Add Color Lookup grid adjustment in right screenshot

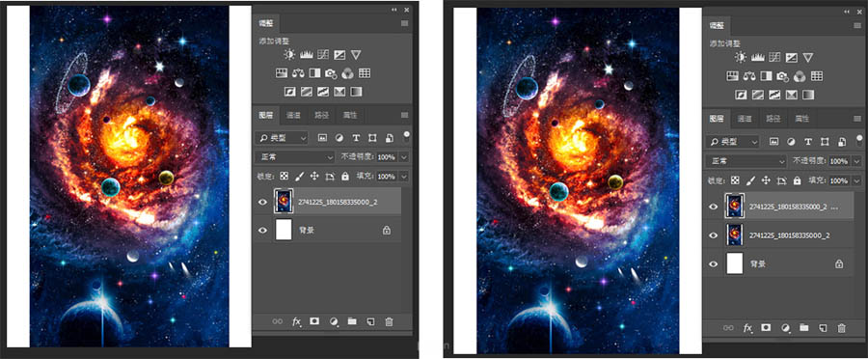click(817, 76)
